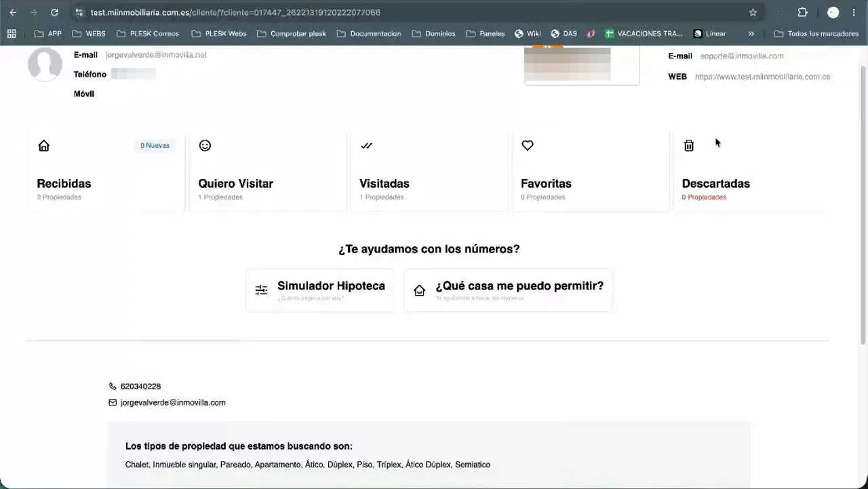Open Chrome's three-dot menu
Screen dimensions: 868x489
[854, 12]
